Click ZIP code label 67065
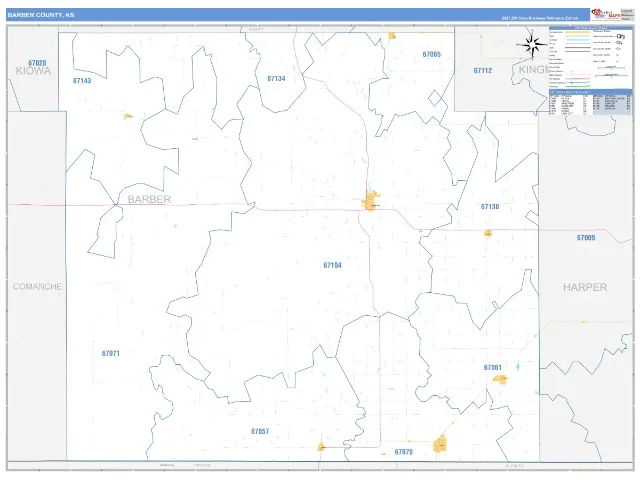 pos(431,54)
